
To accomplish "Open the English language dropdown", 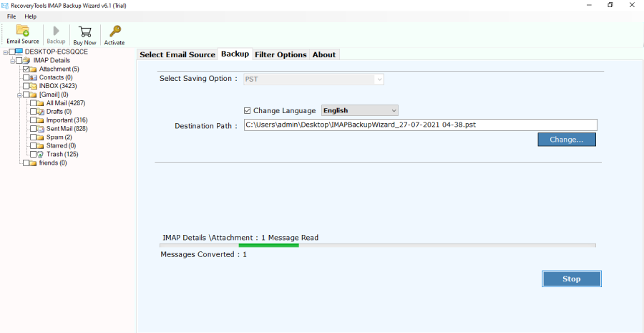I will [359, 110].
